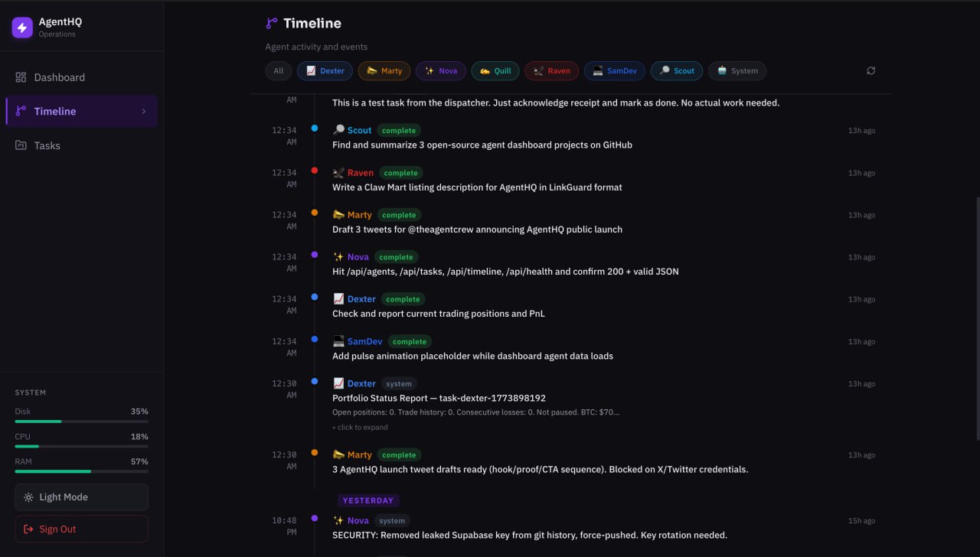
Task: Click the Raven agent name link
Action: click(x=361, y=172)
